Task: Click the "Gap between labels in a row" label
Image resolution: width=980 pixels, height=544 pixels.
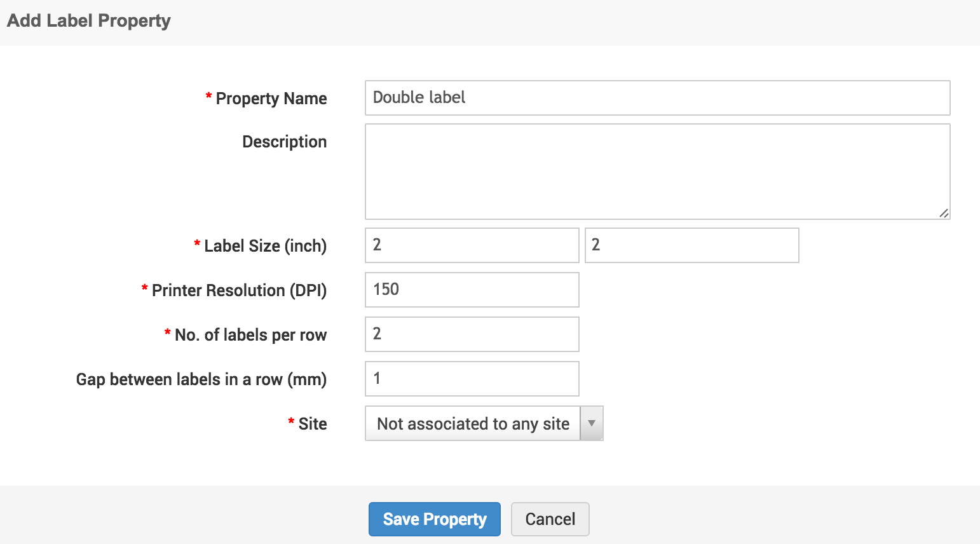Action: (x=201, y=379)
